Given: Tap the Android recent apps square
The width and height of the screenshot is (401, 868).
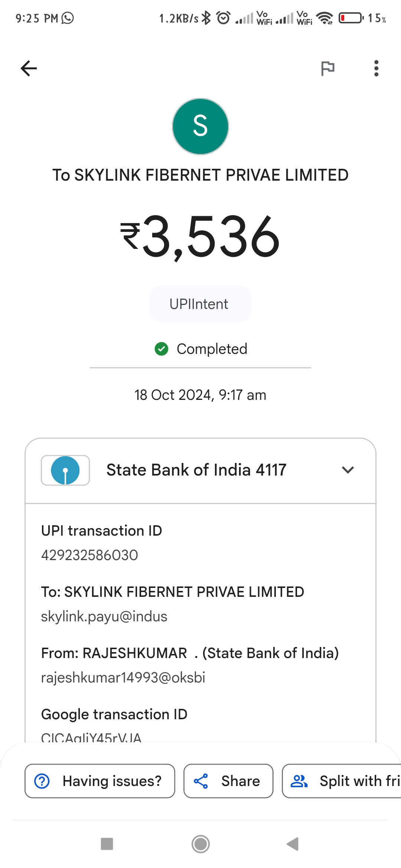Looking at the screenshot, I should [107, 844].
